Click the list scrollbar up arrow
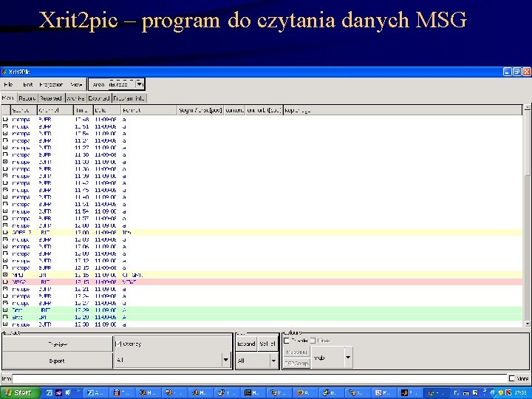Viewport: 532px width, 399px height. [x=528, y=108]
